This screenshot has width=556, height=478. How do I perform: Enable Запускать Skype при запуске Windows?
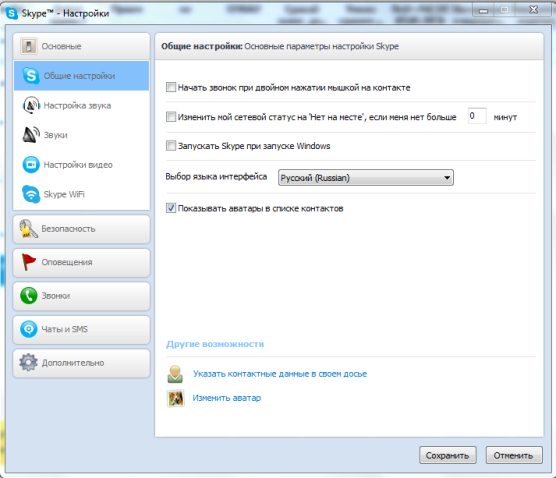171,146
